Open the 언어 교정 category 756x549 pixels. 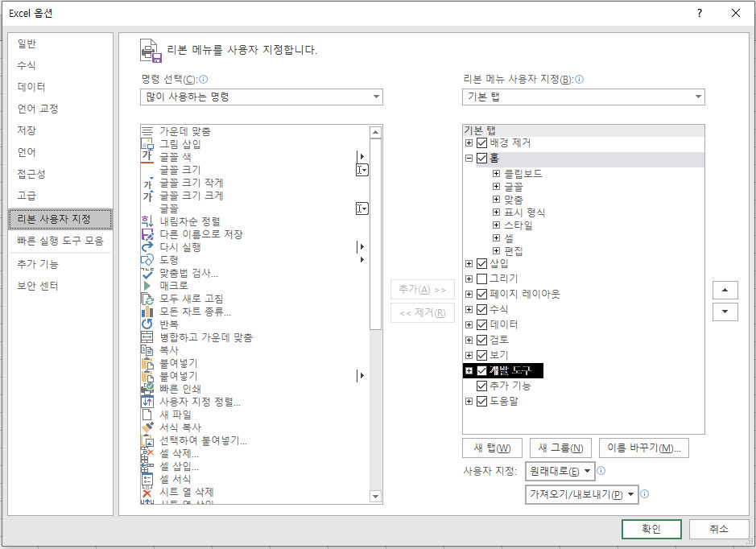click(60, 109)
